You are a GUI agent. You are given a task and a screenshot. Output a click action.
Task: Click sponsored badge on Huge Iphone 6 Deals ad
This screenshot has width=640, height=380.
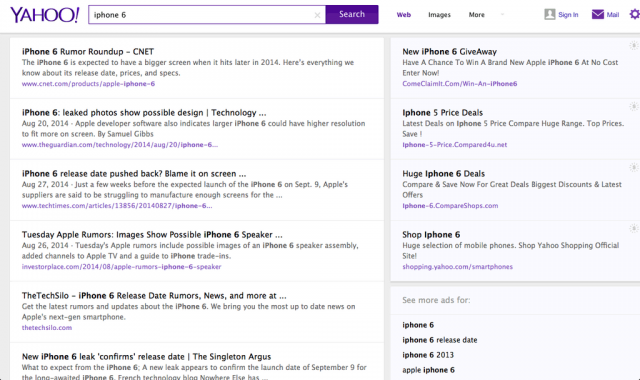click(x=633, y=167)
